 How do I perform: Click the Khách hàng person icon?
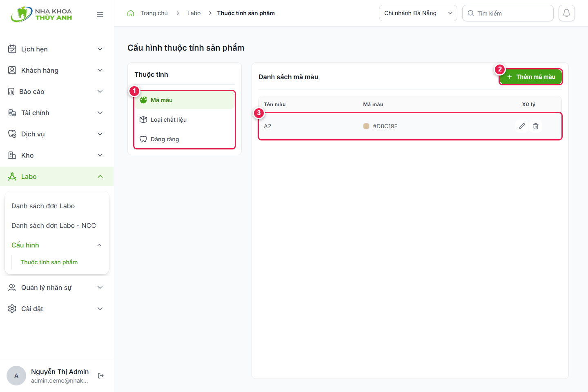tap(12, 70)
